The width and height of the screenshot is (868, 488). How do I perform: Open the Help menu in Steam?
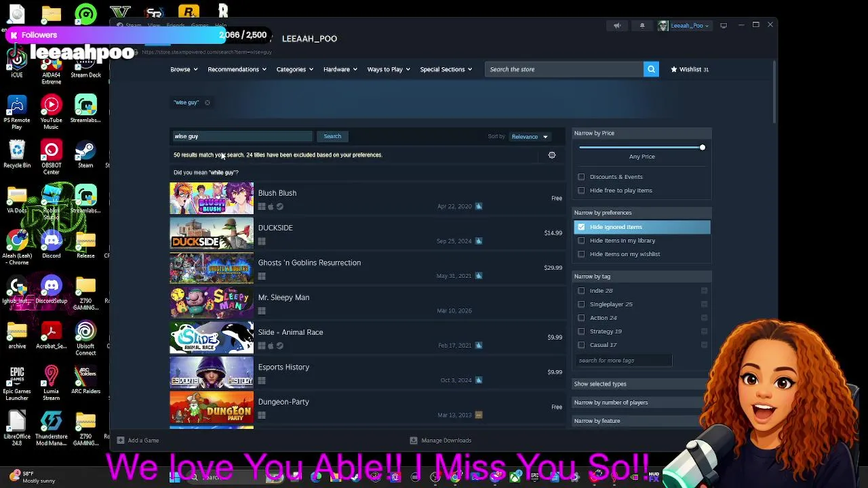pyautogui.click(x=220, y=26)
